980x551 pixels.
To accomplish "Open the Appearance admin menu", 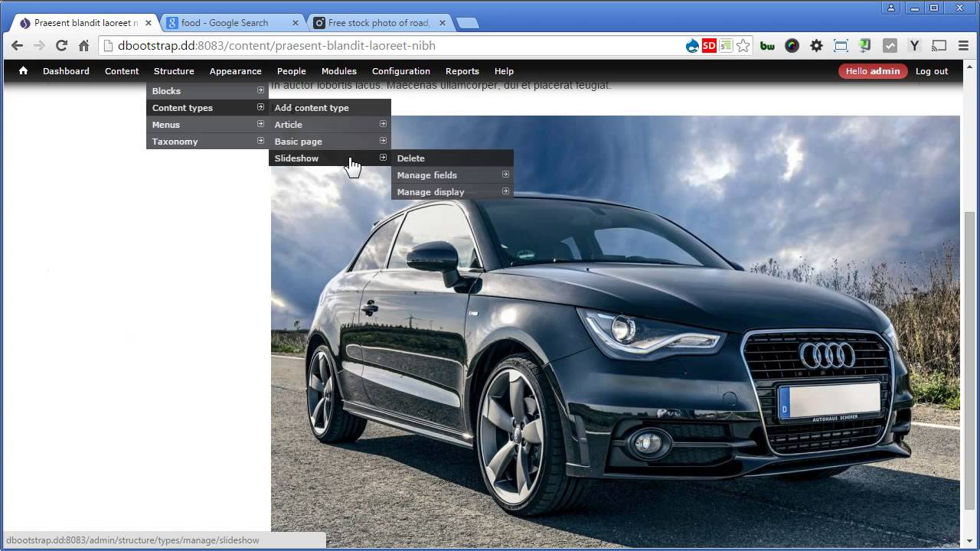I will tap(235, 71).
